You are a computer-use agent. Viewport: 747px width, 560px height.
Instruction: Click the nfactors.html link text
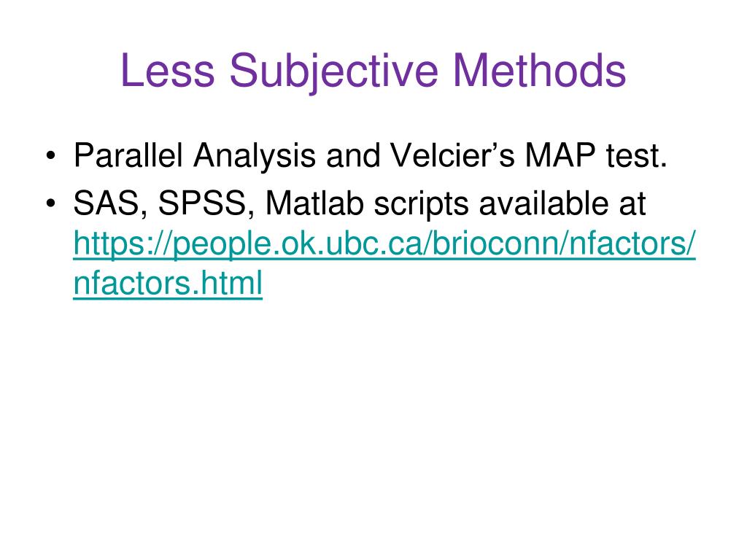click(168, 284)
